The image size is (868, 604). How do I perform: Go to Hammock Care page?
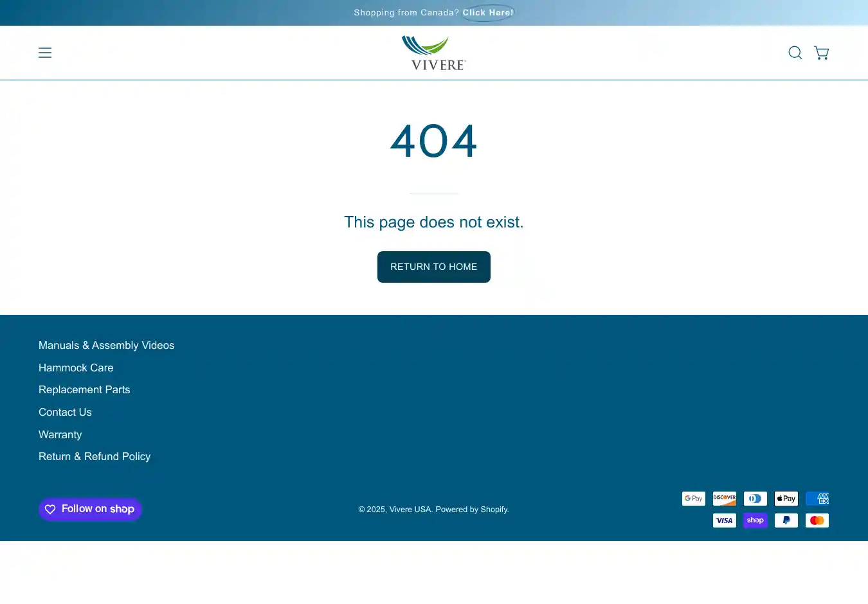[76, 368]
